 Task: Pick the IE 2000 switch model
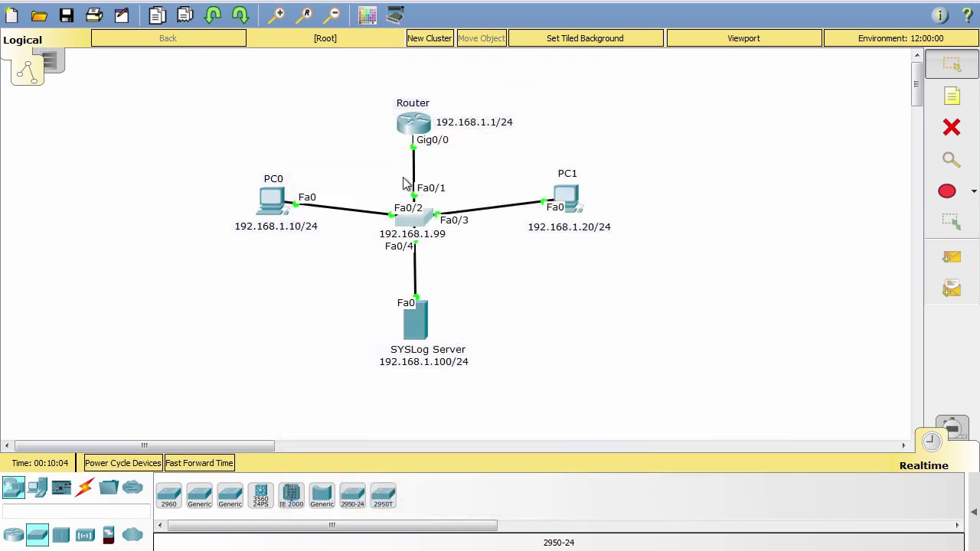(x=291, y=495)
